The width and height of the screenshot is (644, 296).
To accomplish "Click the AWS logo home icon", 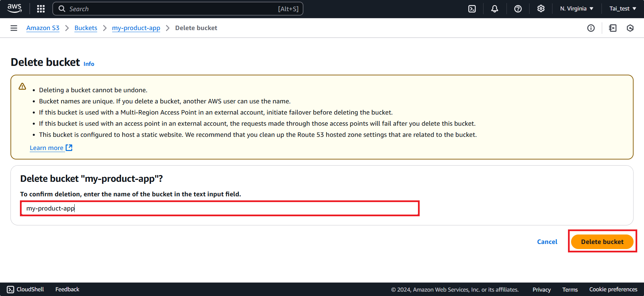I will [15, 8].
